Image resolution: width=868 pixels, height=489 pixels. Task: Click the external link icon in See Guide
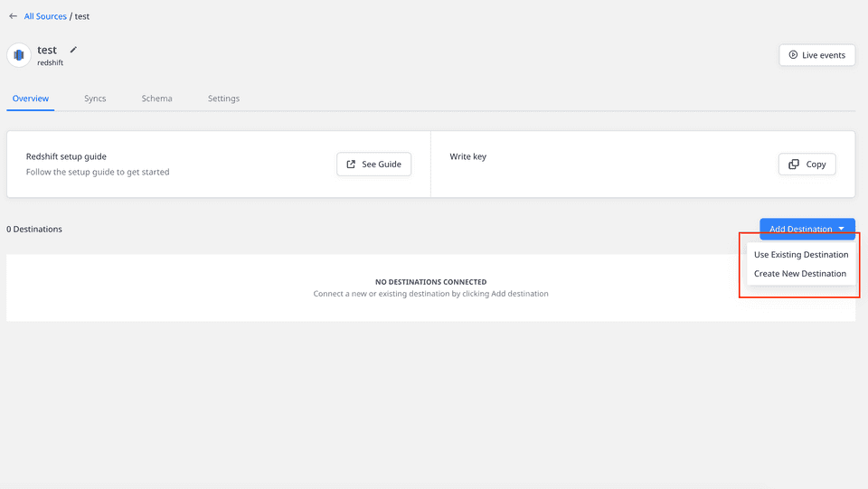(x=352, y=165)
